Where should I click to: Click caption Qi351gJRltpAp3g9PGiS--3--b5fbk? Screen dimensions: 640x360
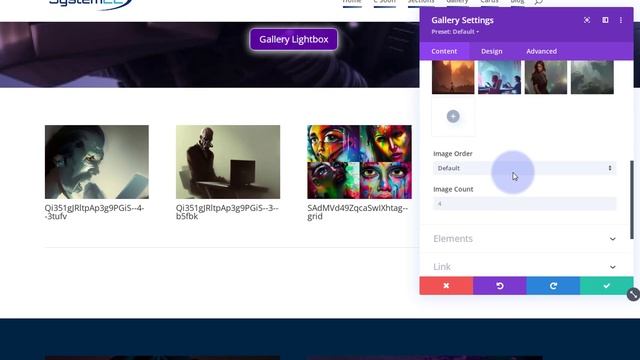coord(227,212)
